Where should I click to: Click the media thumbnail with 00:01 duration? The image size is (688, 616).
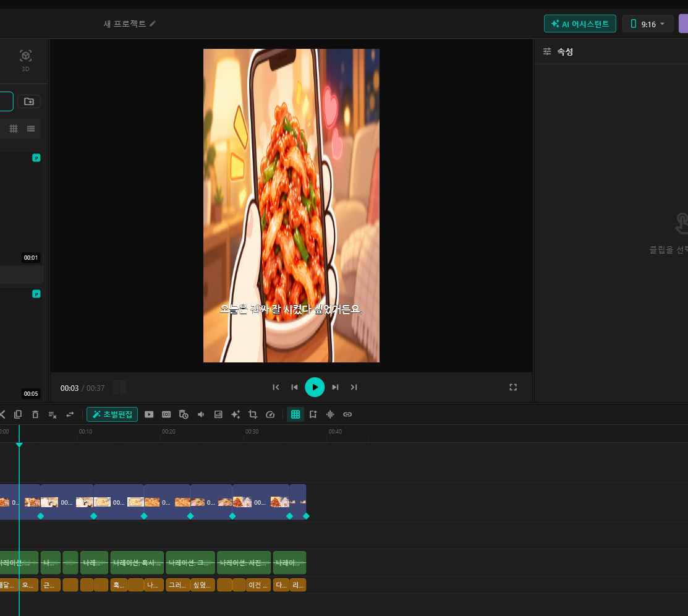(x=20, y=208)
